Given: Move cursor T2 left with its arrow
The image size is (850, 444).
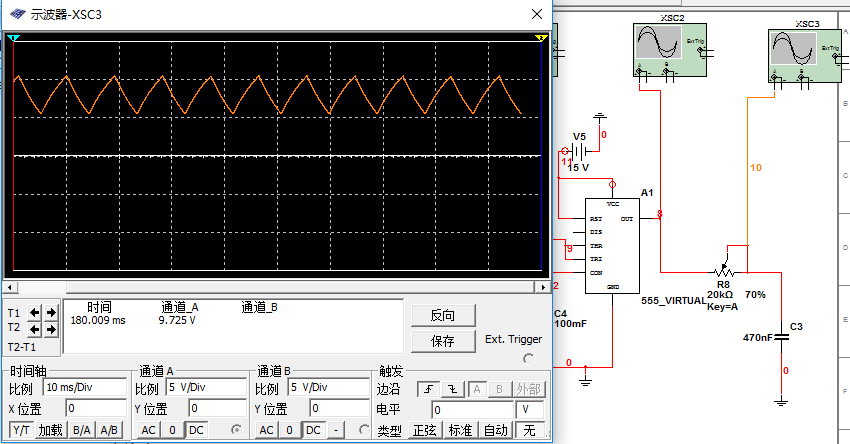Looking at the screenshot, I should click(35, 329).
